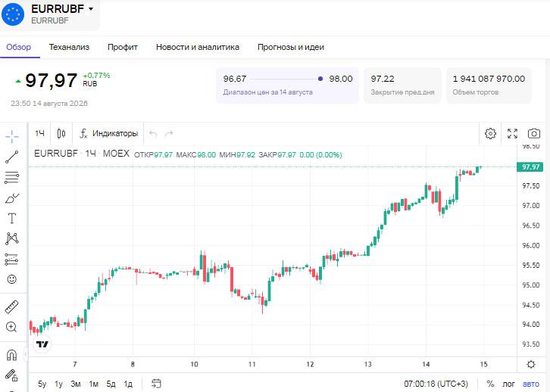Viewport: 550px width, 392px height.
Task: Set chart range to 5д
Action: point(111,384)
